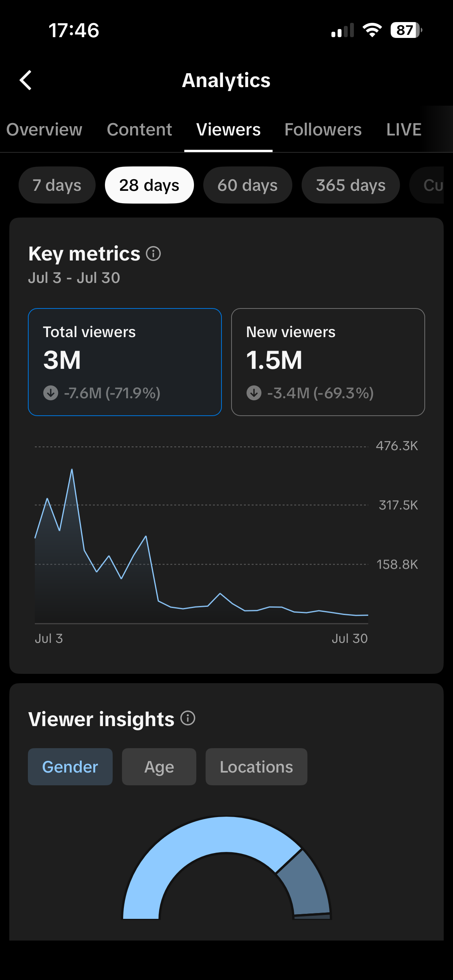Tap the battery indicator in status bar
The width and height of the screenshot is (453, 980).
[406, 30]
